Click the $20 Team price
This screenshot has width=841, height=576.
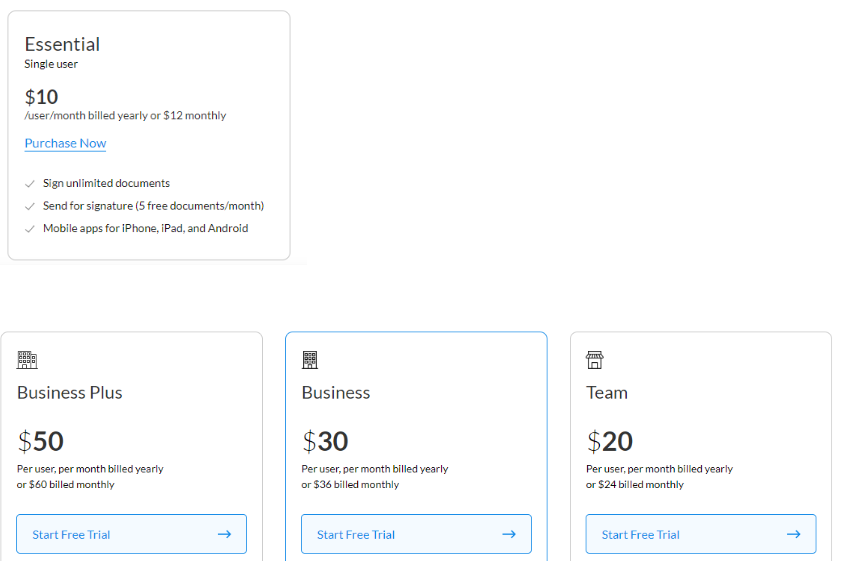click(610, 441)
